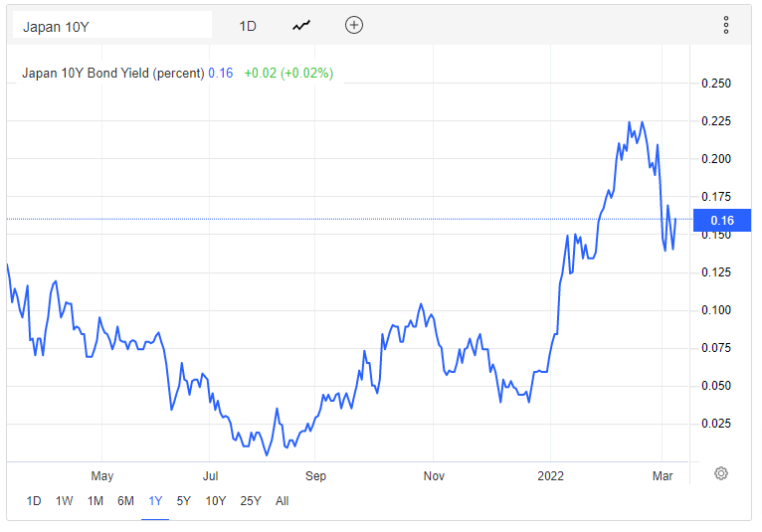Click the 0.250 level on the yield axis
Image resolution: width=762 pixels, height=532 pixels.
(x=716, y=84)
